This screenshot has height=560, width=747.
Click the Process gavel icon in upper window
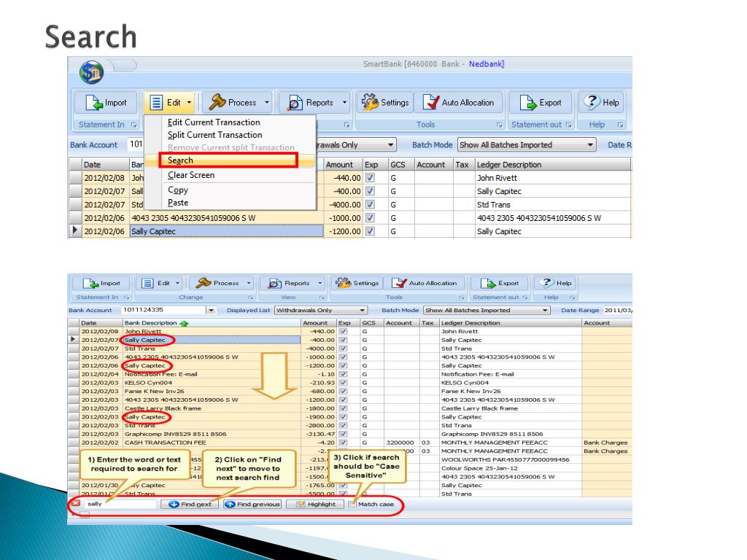point(217,102)
